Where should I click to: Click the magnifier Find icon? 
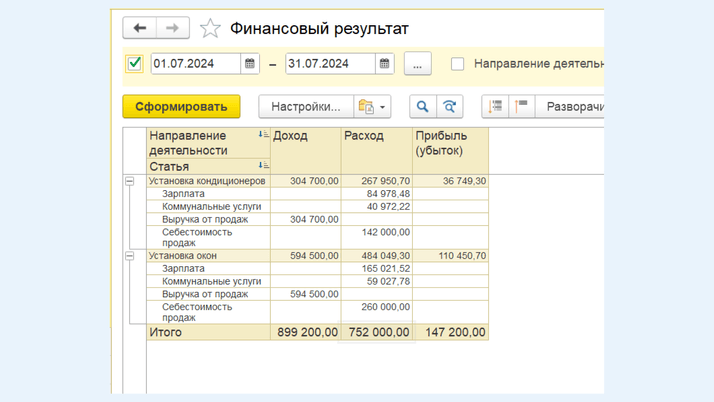point(423,107)
